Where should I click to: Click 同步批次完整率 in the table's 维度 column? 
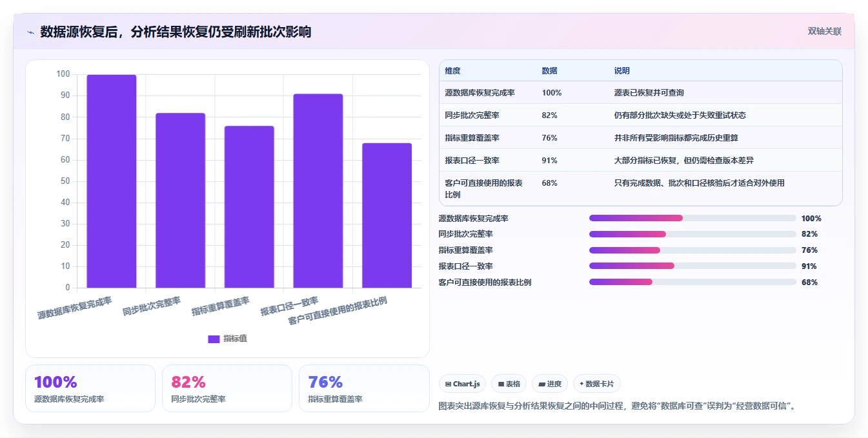tap(472, 115)
